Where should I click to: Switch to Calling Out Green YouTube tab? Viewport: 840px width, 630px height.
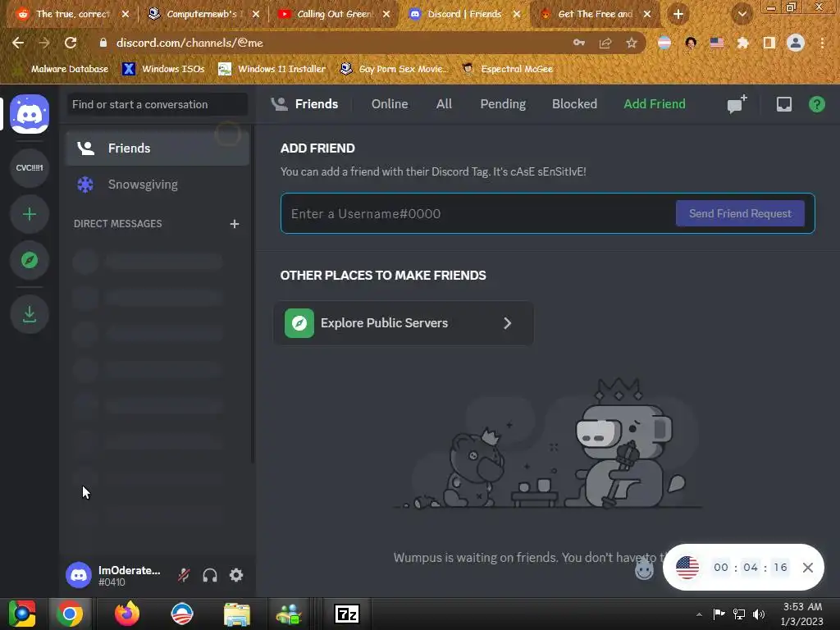pos(333,14)
